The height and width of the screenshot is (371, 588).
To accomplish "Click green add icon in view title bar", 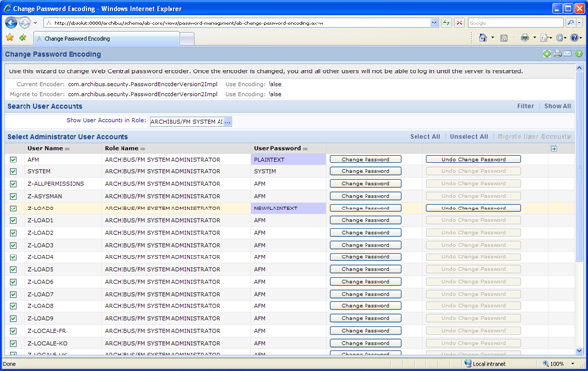I will pos(547,54).
